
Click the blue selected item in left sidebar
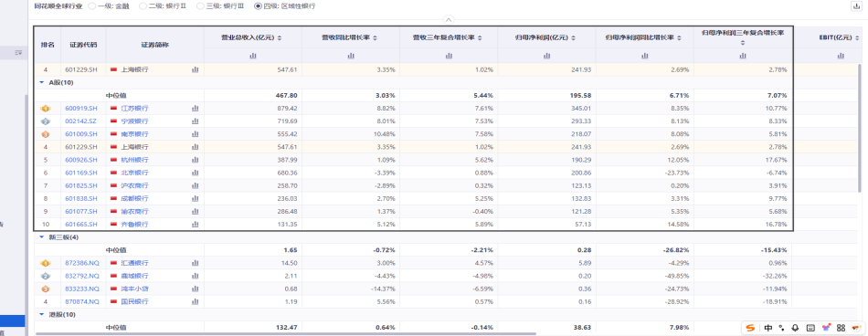coord(12,321)
